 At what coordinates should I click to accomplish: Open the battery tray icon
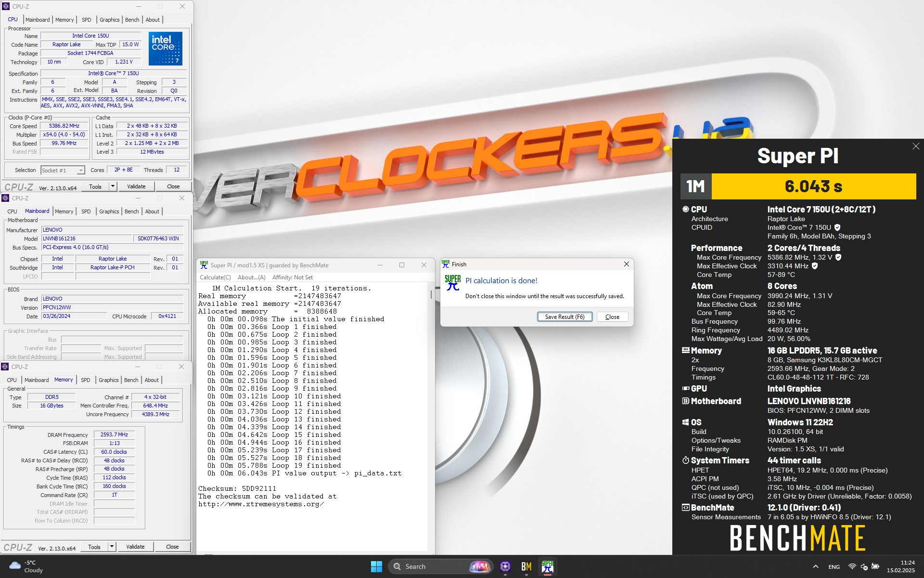pos(875,566)
